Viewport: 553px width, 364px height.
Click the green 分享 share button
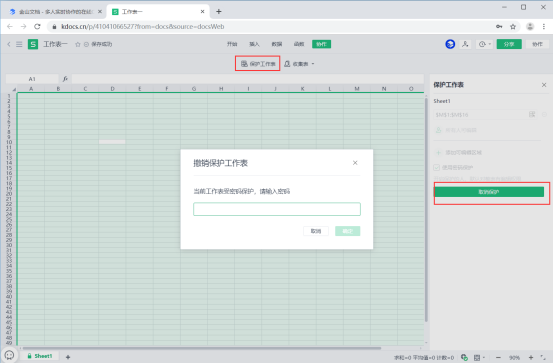coord(509,44)
